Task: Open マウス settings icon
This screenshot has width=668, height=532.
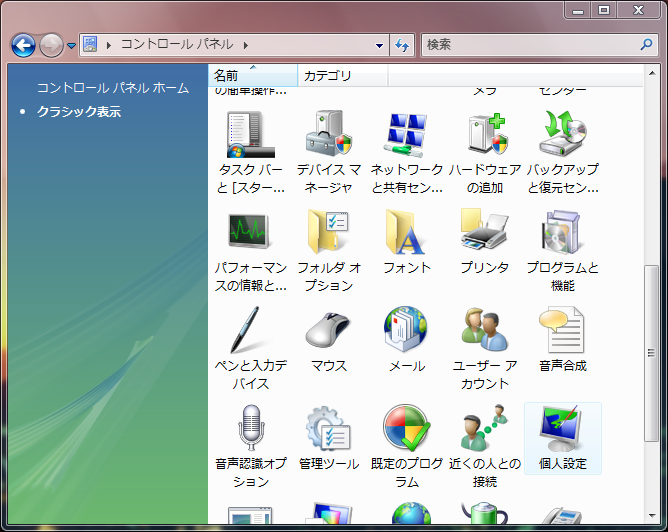Action: tap(328, 330)
